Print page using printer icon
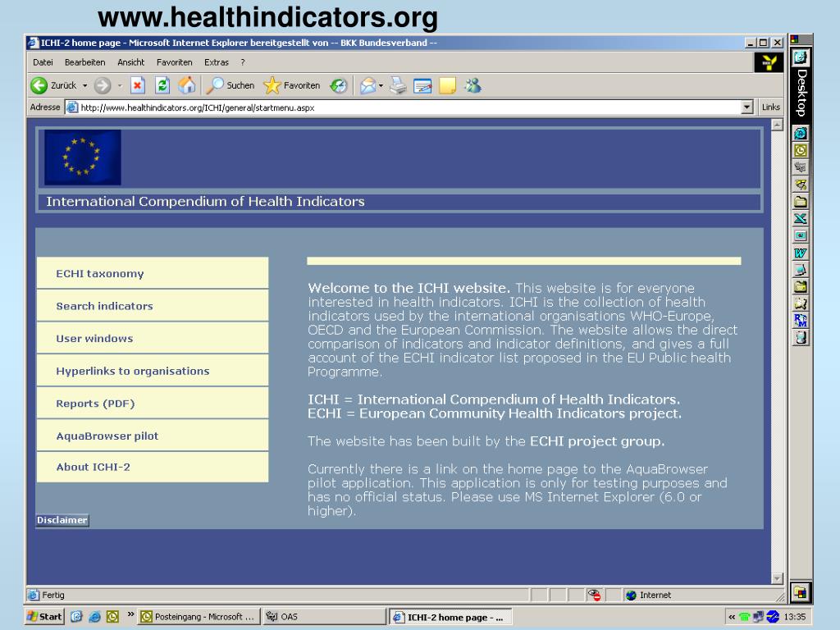This screenshot has height=630, width=840. (x=398, y=85)
